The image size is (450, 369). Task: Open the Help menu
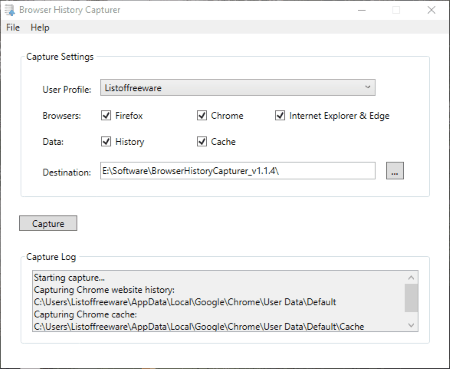pos(40,28)
